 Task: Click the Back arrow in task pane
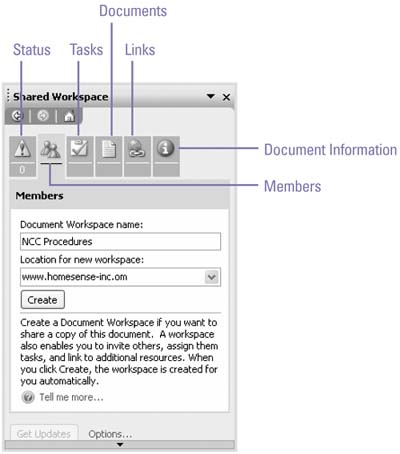[17, 116]
